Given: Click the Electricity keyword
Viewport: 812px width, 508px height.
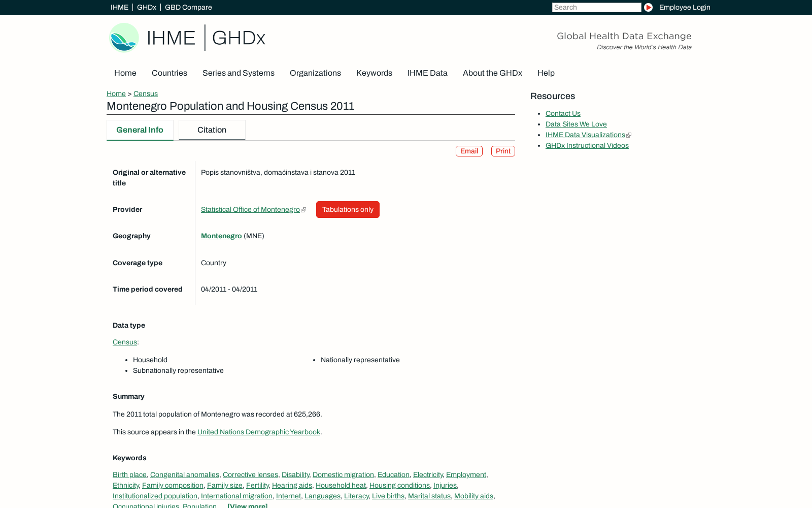Looking at the screenshot, I should click(428, 474).
